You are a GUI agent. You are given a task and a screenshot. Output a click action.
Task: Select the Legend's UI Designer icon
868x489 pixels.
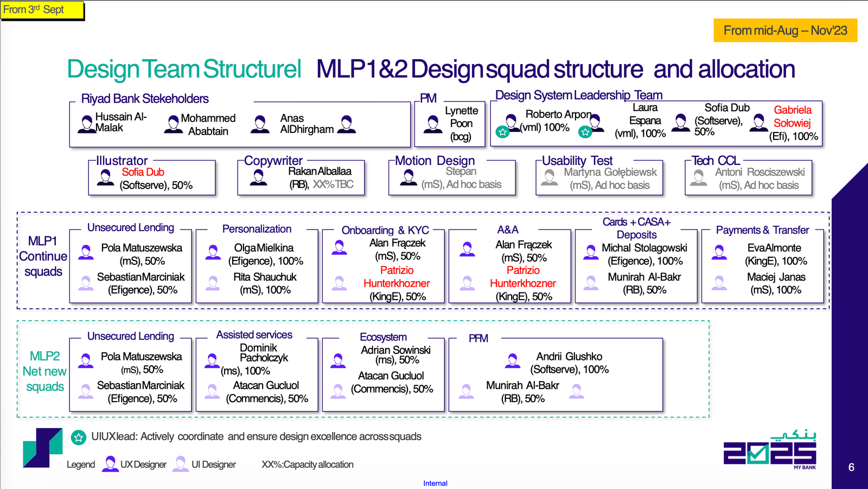click(181, 463)
